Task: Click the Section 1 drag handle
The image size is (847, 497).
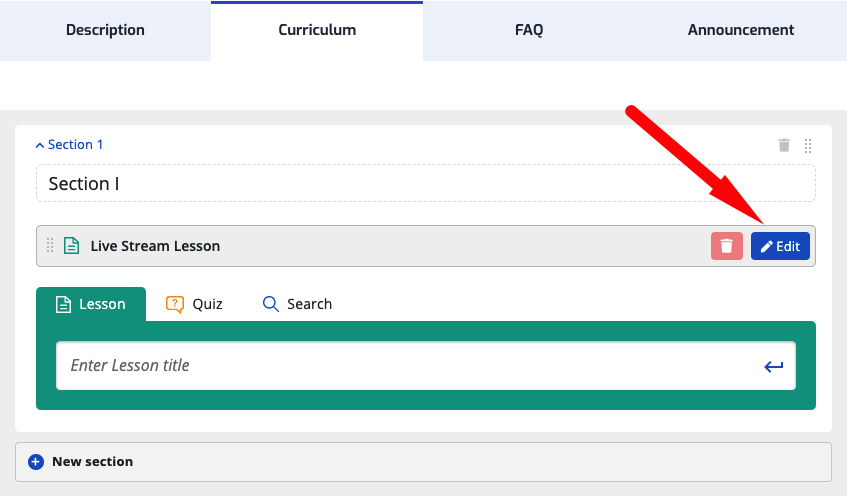Action: tap(808, 146)
